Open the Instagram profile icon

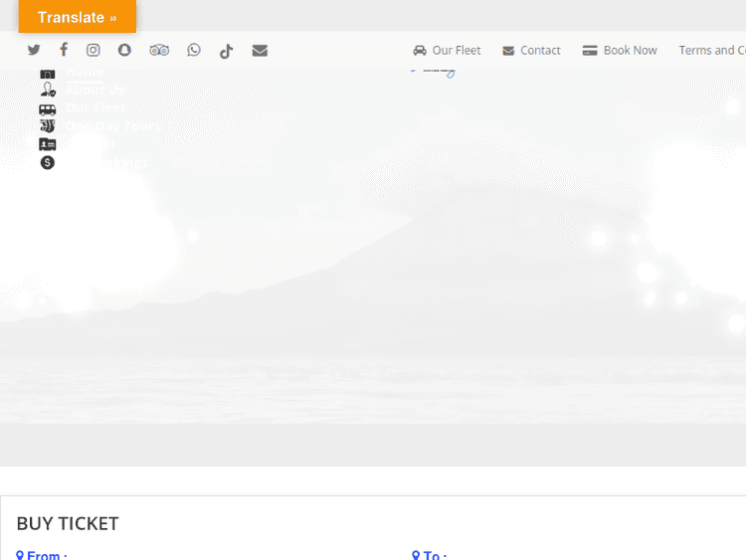pos(93,50)
